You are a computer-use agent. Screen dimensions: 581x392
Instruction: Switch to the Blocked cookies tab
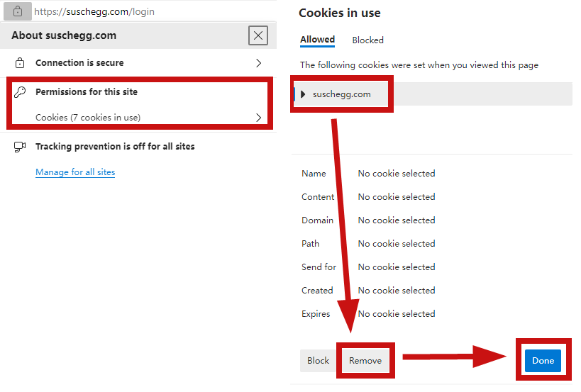[x=367, y=40]
